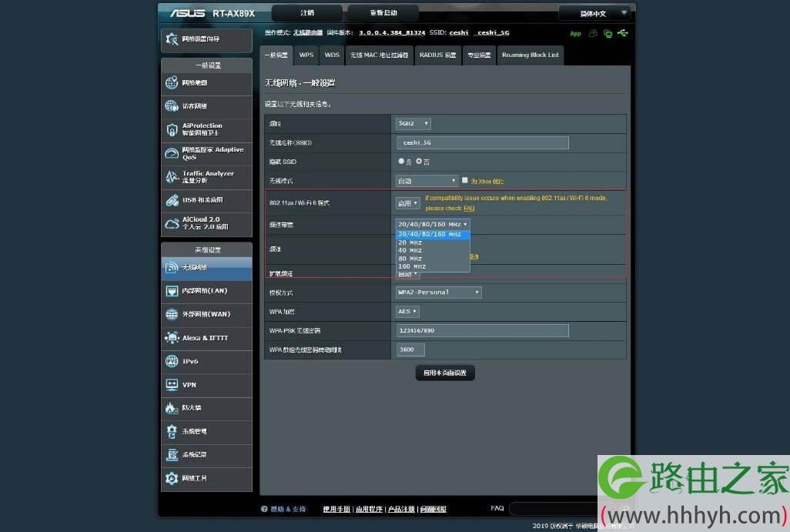Click the 无线路由器 operation mode link
Viewport: 790px width, 532px height.
coord(308,33)
